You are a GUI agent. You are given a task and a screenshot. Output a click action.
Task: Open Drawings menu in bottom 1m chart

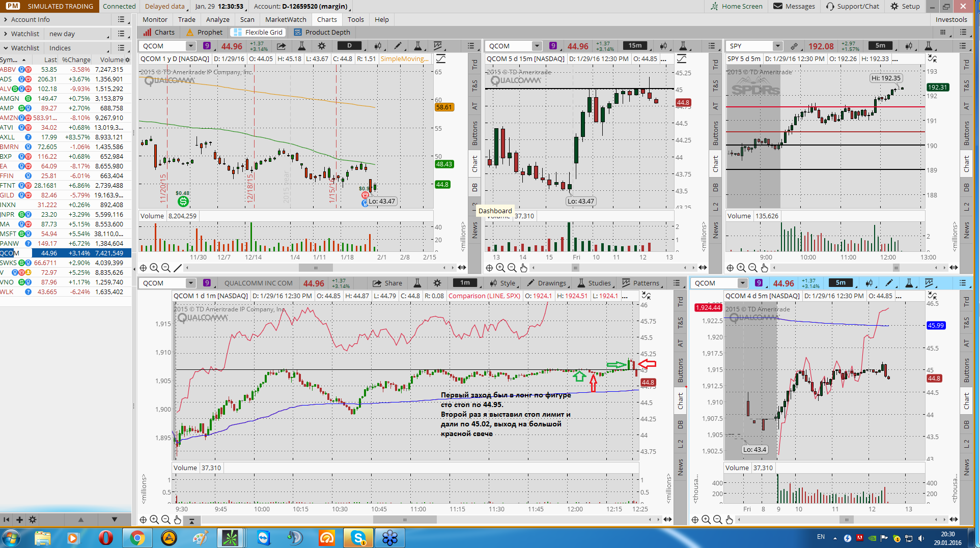pos(547,283)
